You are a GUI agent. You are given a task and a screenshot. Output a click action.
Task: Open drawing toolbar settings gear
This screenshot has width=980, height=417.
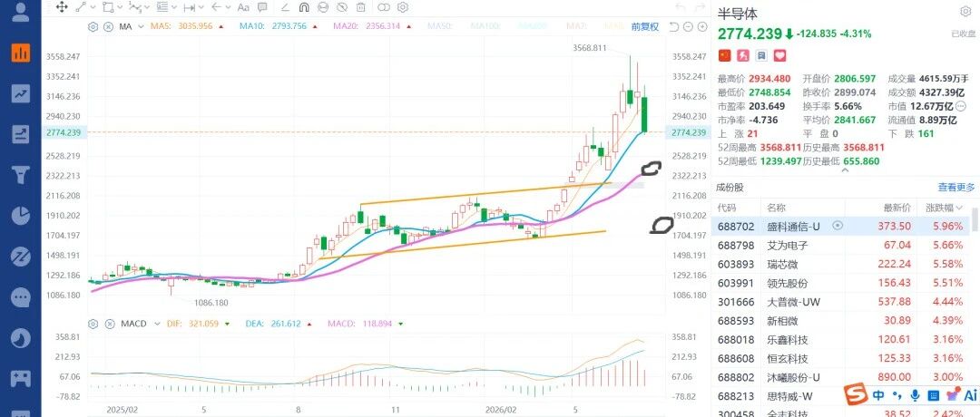403,7
